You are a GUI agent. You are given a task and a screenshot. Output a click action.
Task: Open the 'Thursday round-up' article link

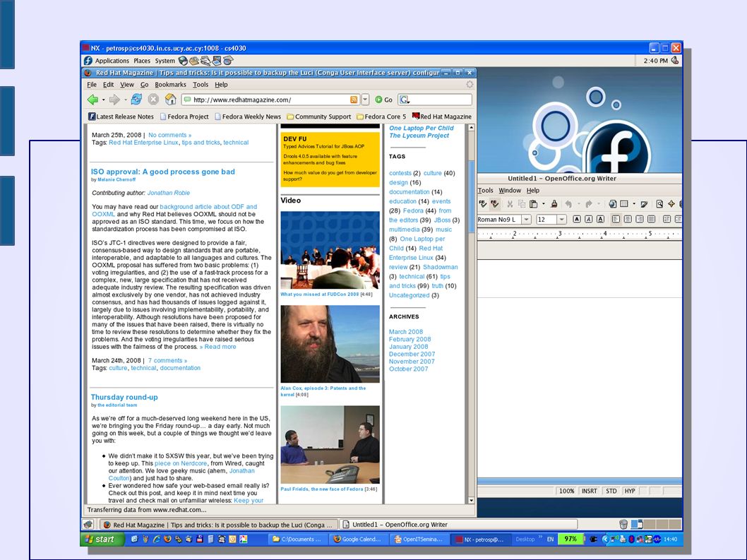pyautogui.click(x=124, y=397)
